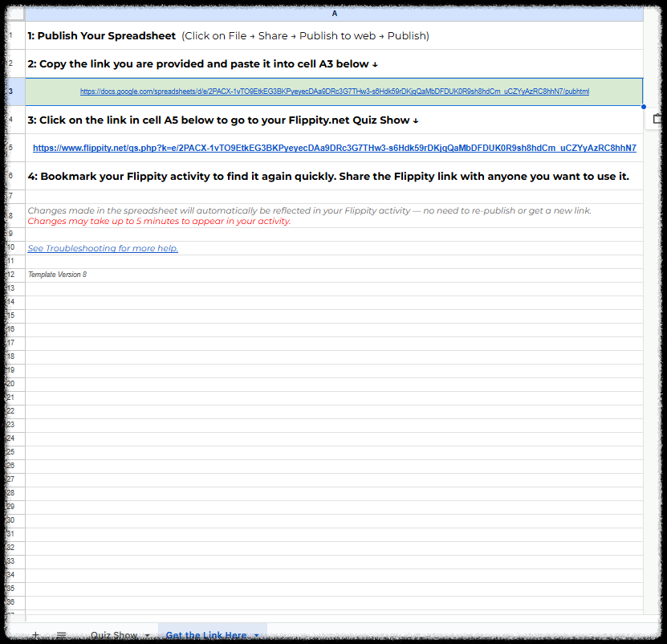This screenshot has width=667, height=644.
Task: Select row header 12
Action: pyautogui.click(x=16, y=275)
